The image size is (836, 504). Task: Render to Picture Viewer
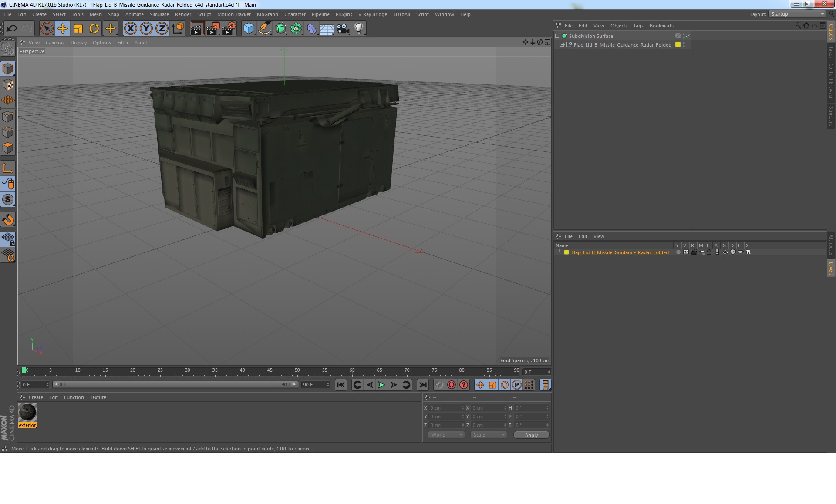(x=213, y=29)
